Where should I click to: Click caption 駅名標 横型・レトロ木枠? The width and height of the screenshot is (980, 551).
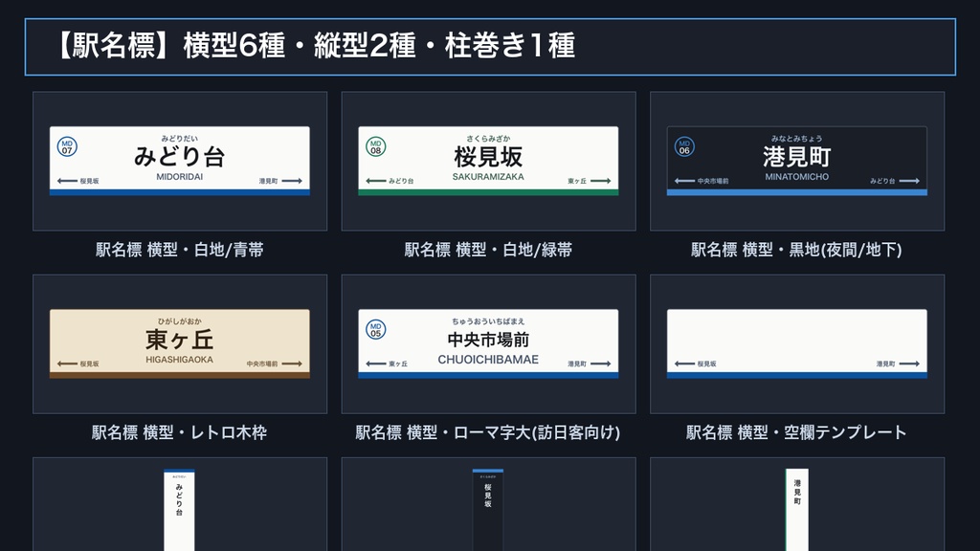coord(180,432)
